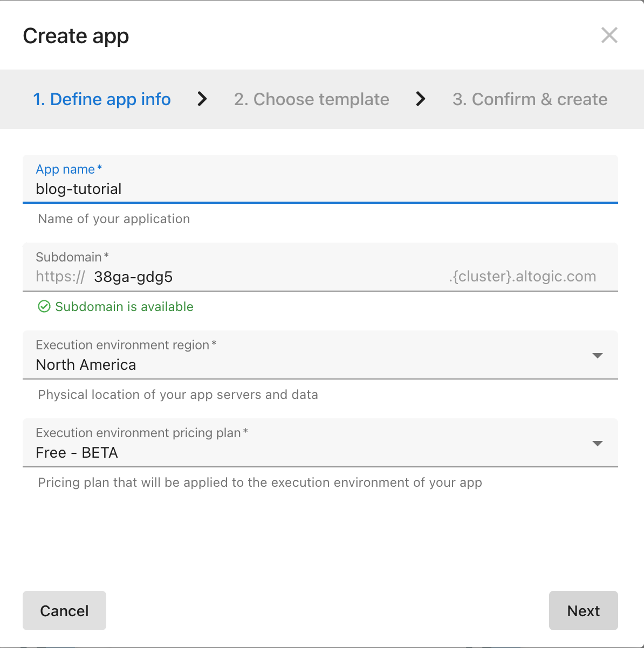
Task: Click the Next button
Action: click(x=583, y=610)
